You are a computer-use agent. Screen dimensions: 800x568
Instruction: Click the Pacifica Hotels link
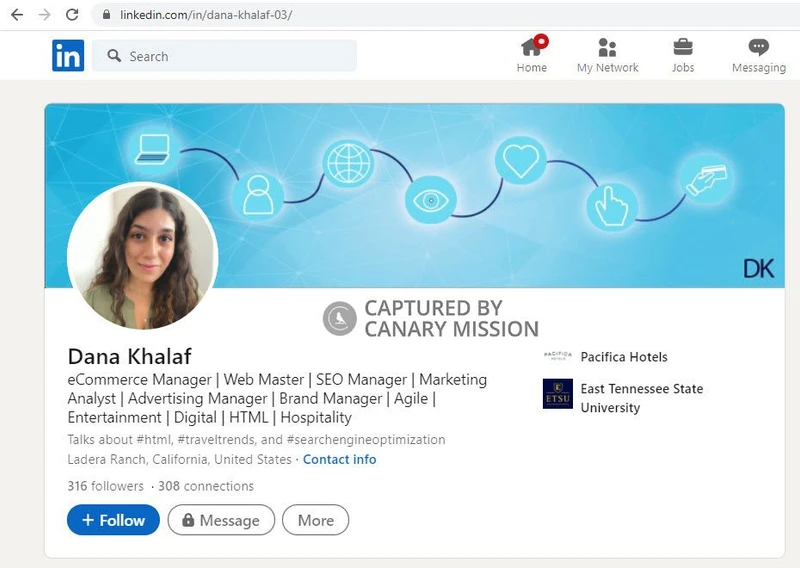(624, 357)
